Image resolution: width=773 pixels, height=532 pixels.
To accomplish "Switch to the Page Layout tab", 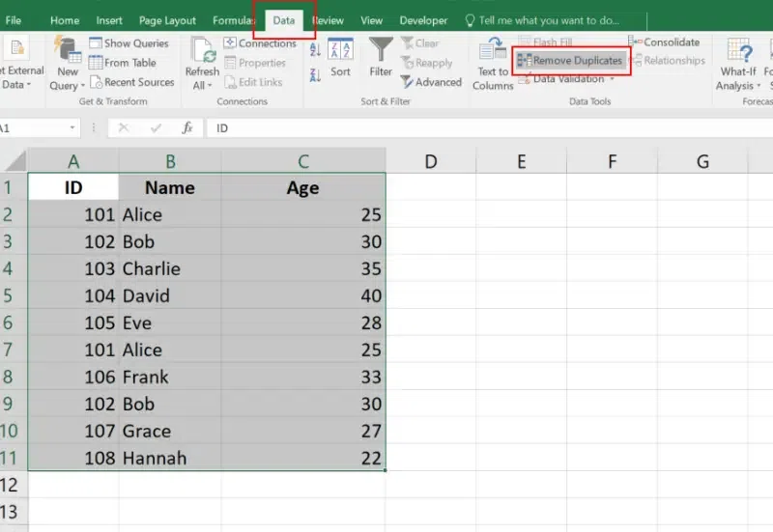I will (166, 20).
